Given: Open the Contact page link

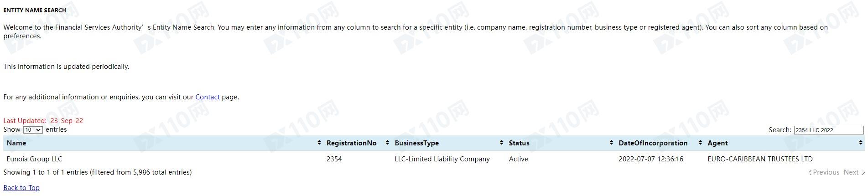Looking at the screenshot, I should (208, 97).
